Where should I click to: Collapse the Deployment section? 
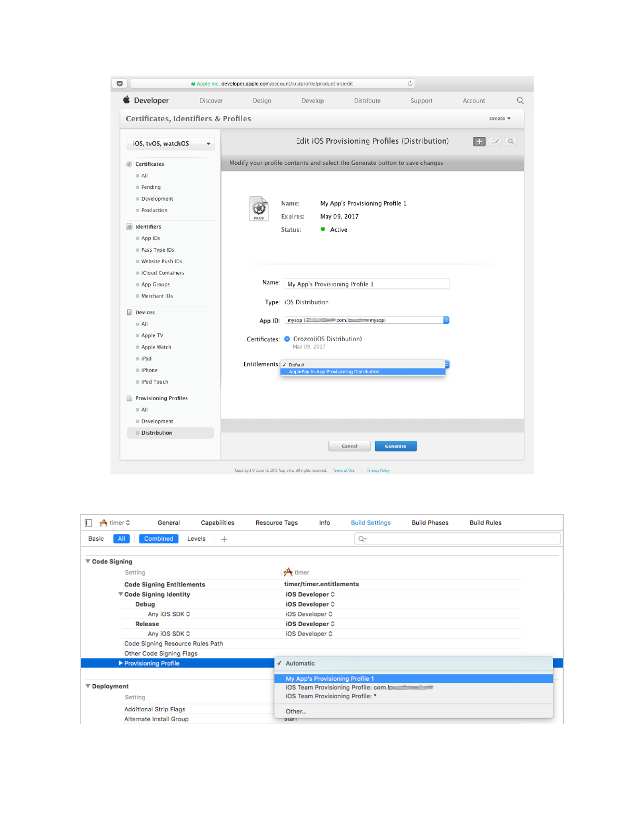[x=88, y=686]
